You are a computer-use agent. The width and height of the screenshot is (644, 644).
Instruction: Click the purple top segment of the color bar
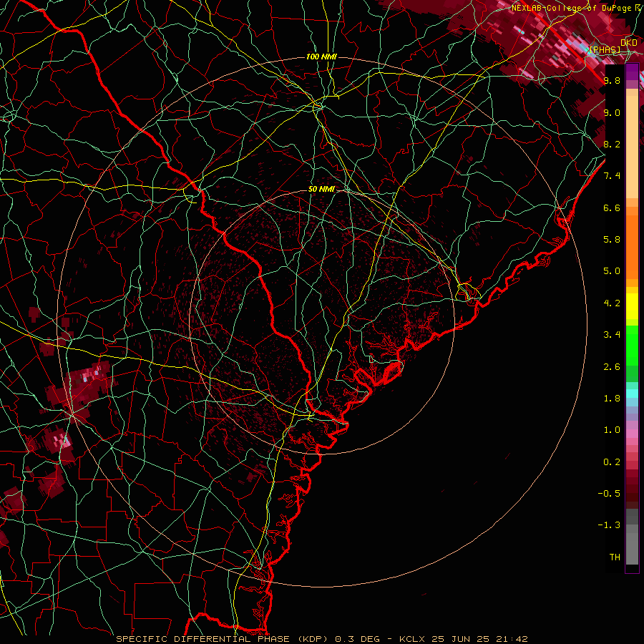(632, 72)
